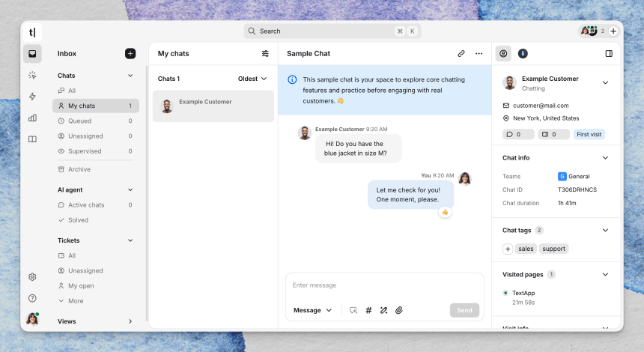Copy the Sample Chat link icon
The width and height of the screenshot is (644, 352).
pos(461,53)
